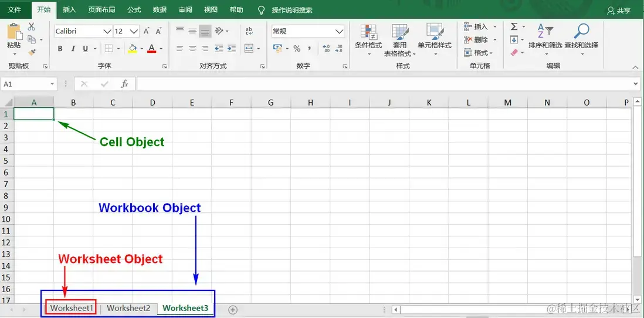This screenshot has width=644, height=318.
Task: Decrease decimal places
Action: click(x=339, y=49)
